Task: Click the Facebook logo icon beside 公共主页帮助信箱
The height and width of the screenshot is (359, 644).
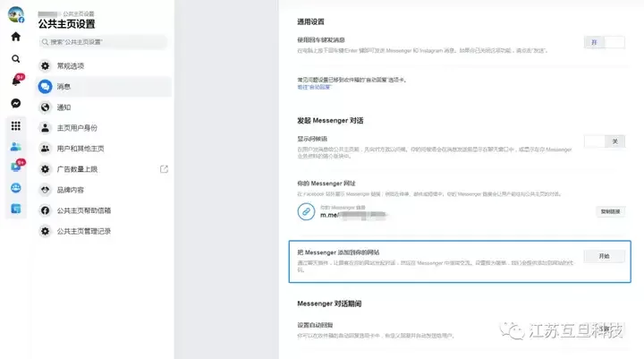Action: (x=46, y=210)
